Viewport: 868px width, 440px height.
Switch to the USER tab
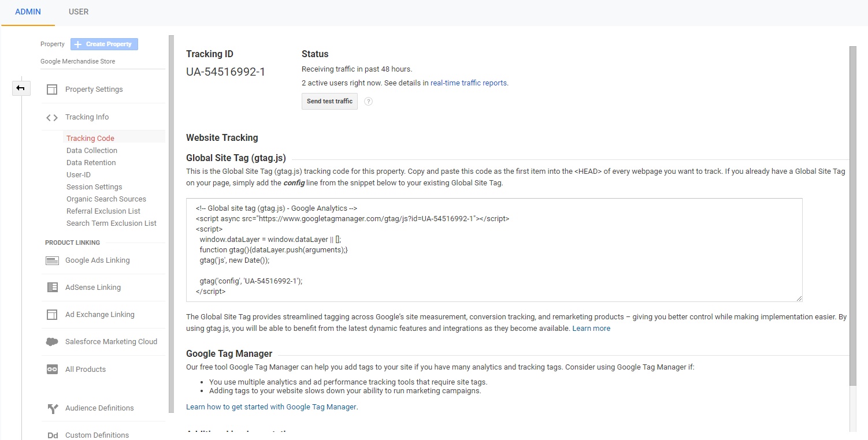(x=79, y=12)
